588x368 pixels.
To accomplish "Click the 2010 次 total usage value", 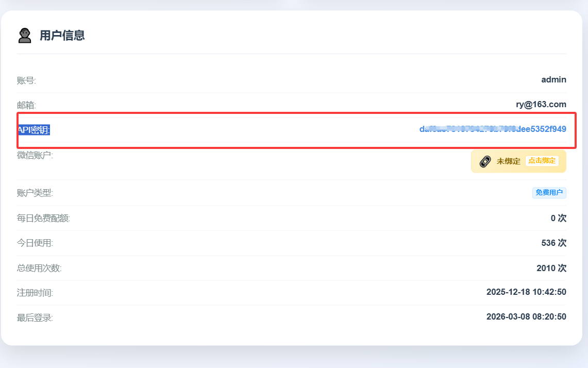I will pyautogui.click(x=551, y=268).
